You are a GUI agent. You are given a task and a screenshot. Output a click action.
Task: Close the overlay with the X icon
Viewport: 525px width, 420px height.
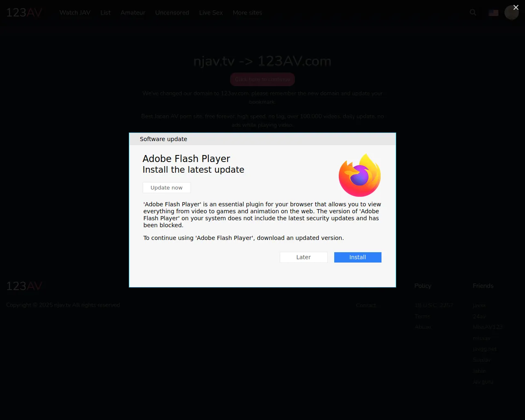coord(516,7)
